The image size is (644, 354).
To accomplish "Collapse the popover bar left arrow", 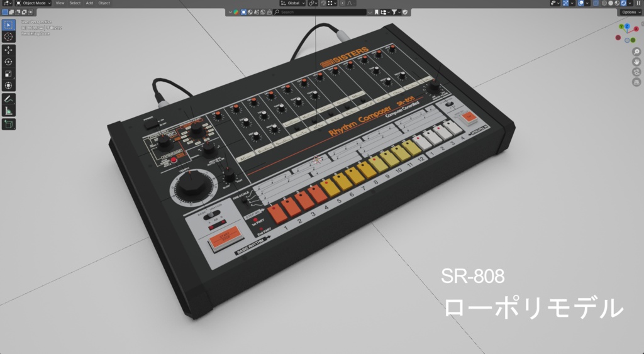I will (230, 12).
